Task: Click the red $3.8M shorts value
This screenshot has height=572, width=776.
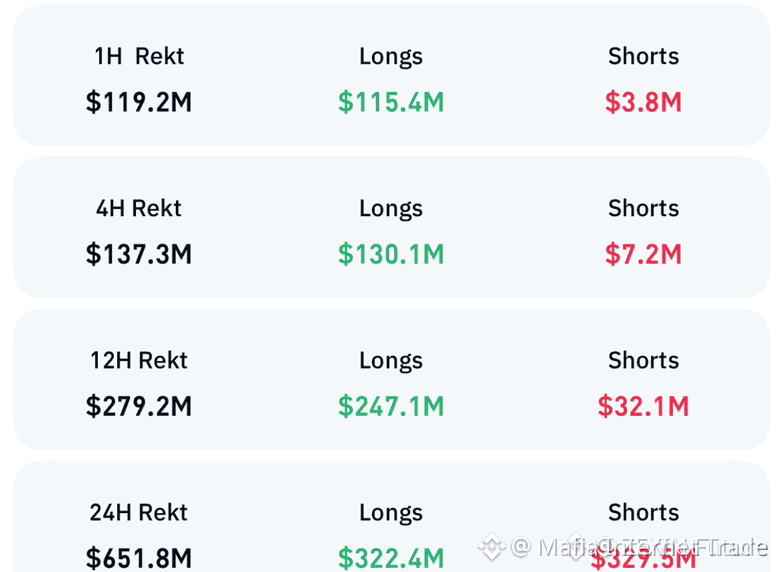Action: (643, 102)
